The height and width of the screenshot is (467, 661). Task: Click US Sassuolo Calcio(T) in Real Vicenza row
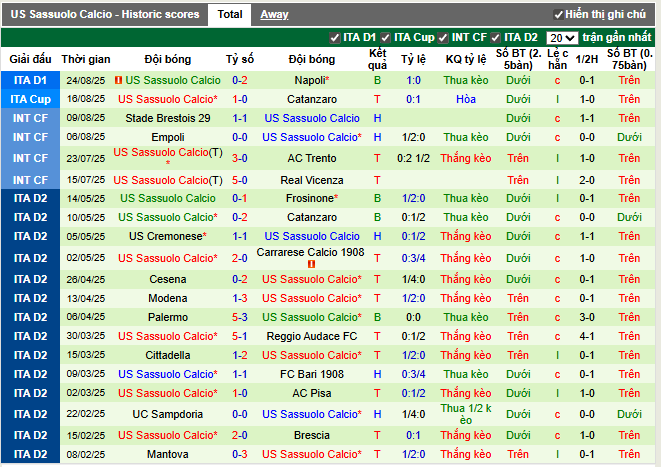[x=168, y=180]
